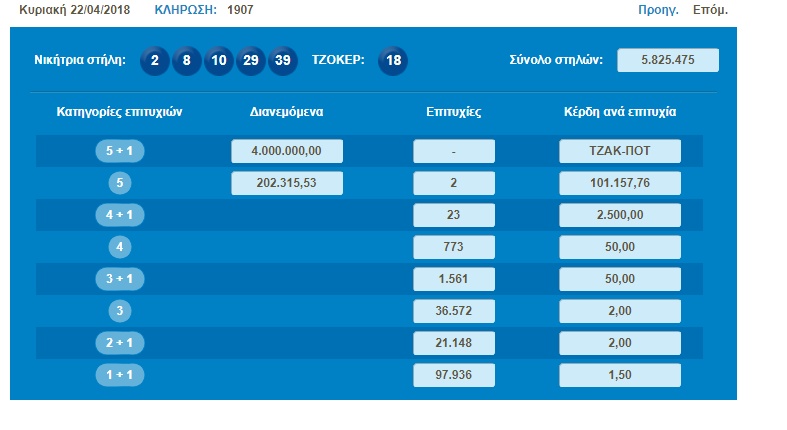Select the 1 + 1 category badge
Viewport: 787px width, 430px height.
119,375
